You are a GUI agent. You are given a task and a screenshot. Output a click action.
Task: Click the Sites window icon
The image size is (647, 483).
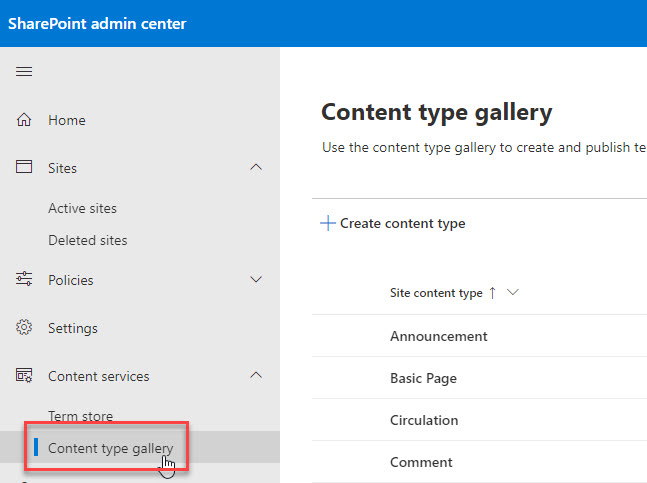pos(24,167)
